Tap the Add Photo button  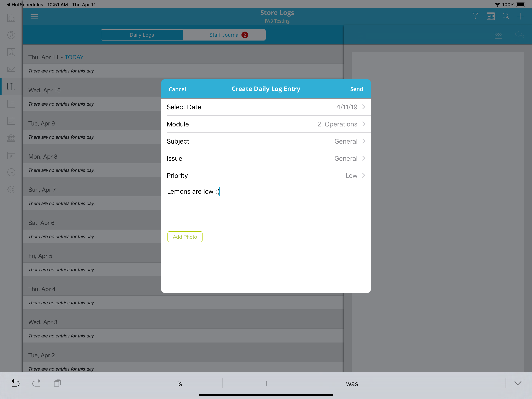coord(185,237)
